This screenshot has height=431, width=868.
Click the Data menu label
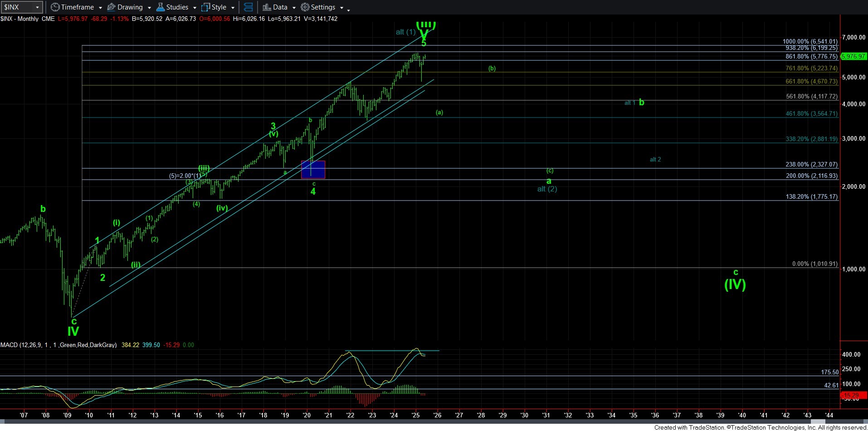tap(280, 7)
